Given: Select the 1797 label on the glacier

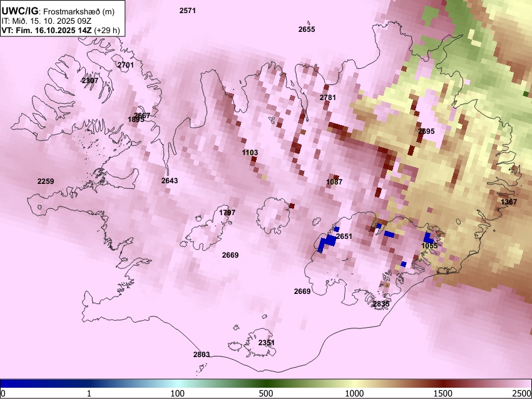Looking at the screenshot, I should point(227,213).
